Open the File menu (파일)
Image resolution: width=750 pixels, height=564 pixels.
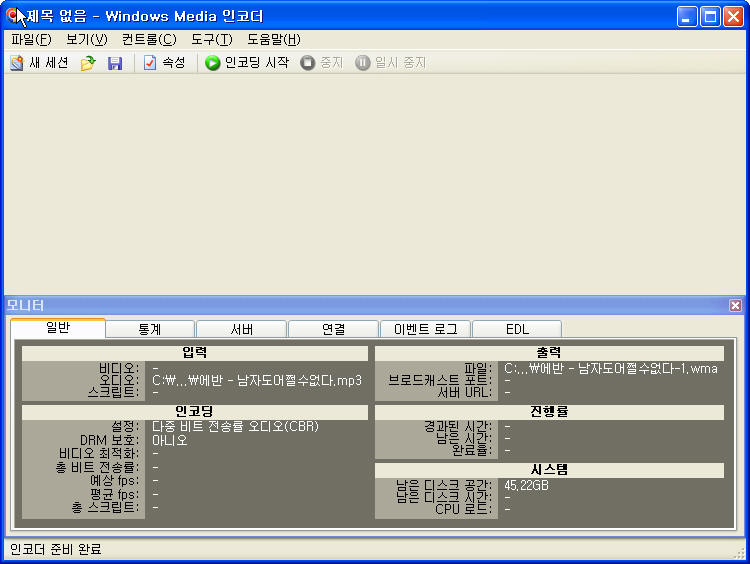point(31,39)
